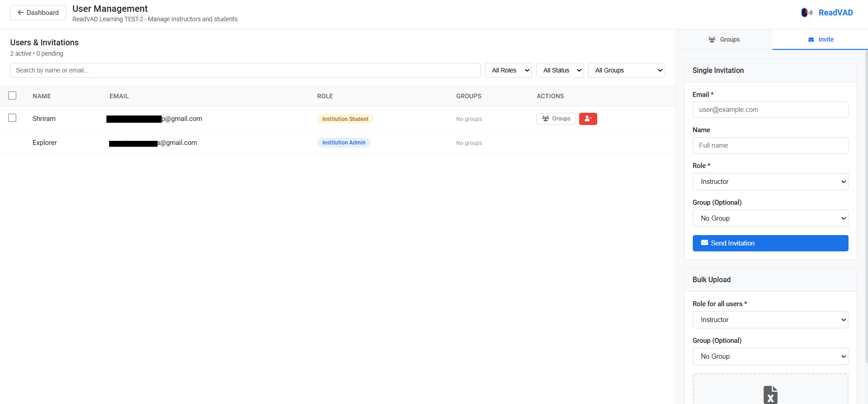Click the Groups button for Shriram
This screenshot has height=404, width=868.
coord(556,119)
